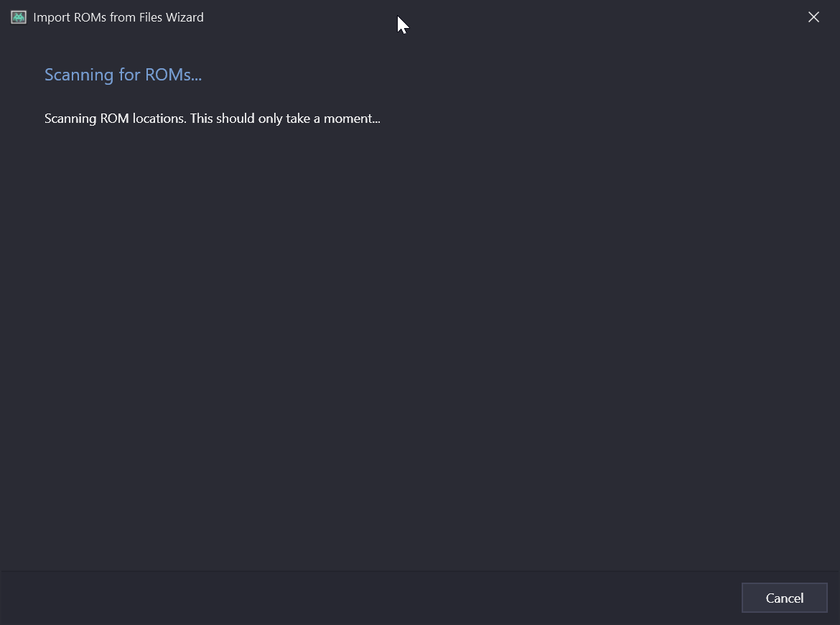This screenshot has height=625, width=840.
Task: Select the X icon at the window's top-right
Action: [813, 17]
